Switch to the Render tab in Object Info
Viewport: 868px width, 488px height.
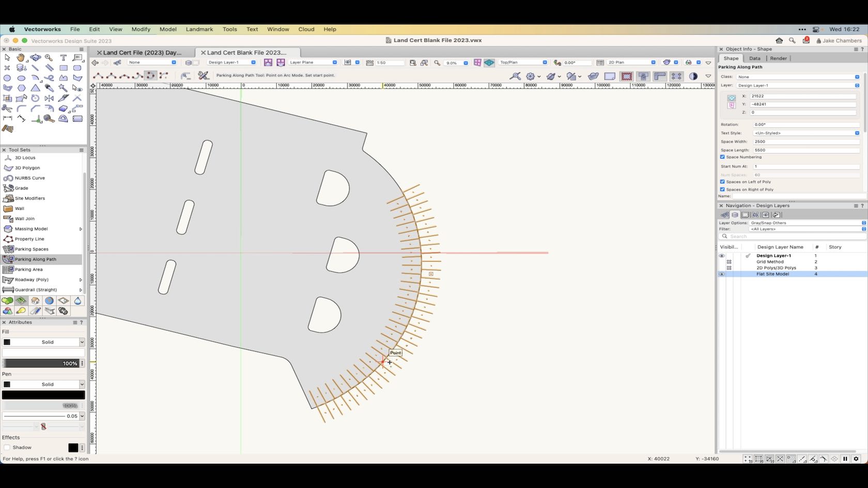click(x=778, y=58)
